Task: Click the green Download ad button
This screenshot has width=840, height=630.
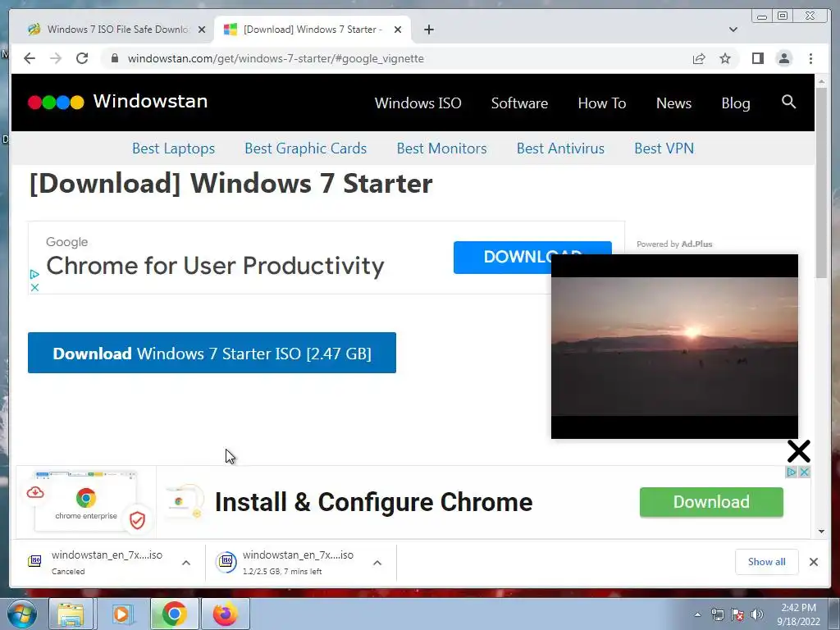Action: click(x=711, y=502)
